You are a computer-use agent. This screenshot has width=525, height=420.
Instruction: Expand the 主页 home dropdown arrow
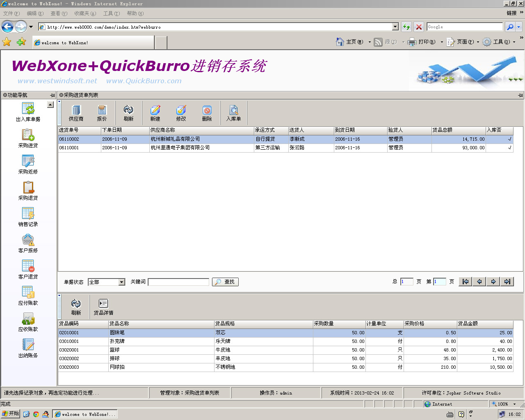click(x=370, y=42)
